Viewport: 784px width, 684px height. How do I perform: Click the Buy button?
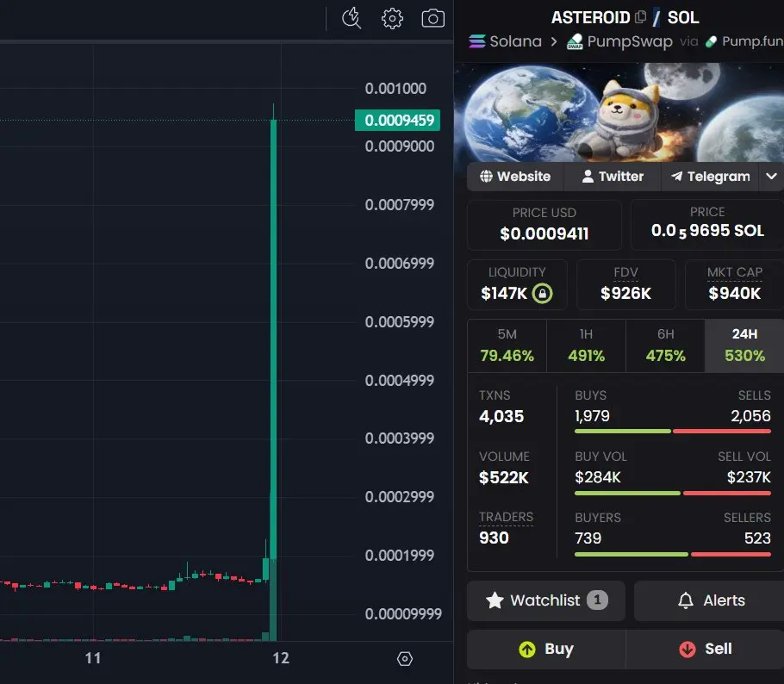pyautogui.click(x=546, y=649)
